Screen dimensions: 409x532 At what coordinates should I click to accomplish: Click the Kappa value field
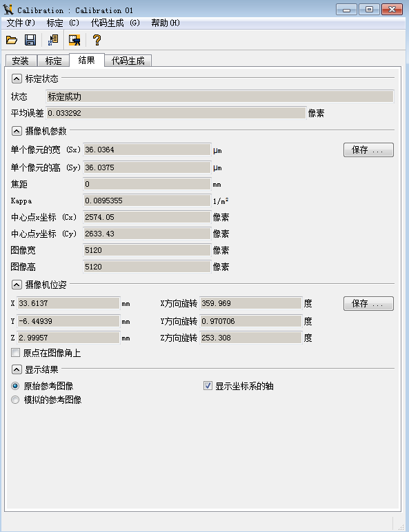[x=147, y=201]
